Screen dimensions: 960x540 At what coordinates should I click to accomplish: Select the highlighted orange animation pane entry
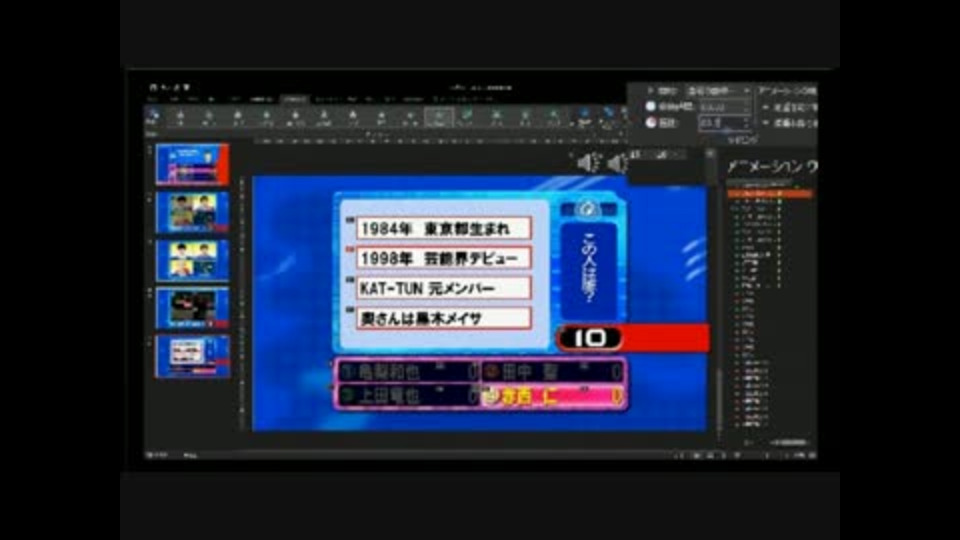click(770, 193)
